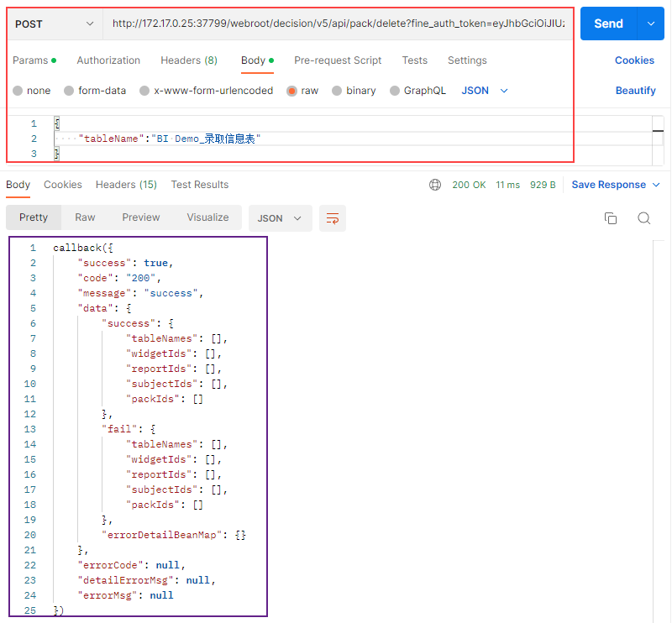
Task: Expand the Send button arrow dropdown
Action: coord(650,24)
